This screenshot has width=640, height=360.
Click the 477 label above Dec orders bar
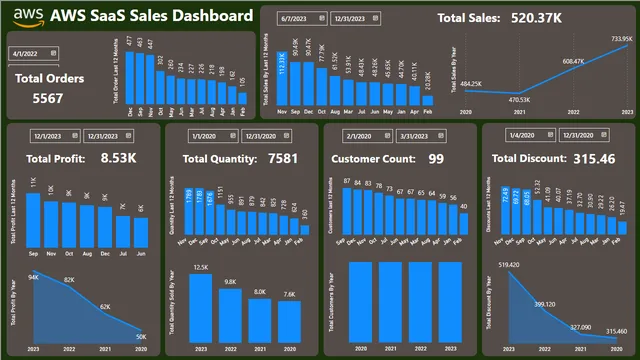click(129, 41)
